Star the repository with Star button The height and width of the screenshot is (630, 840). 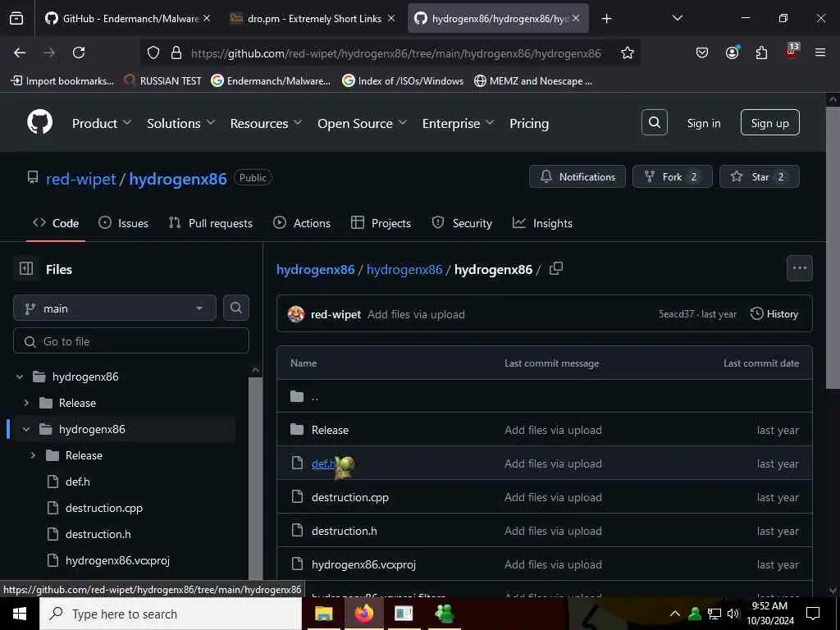pyautogui.click(x=759, y=176)
